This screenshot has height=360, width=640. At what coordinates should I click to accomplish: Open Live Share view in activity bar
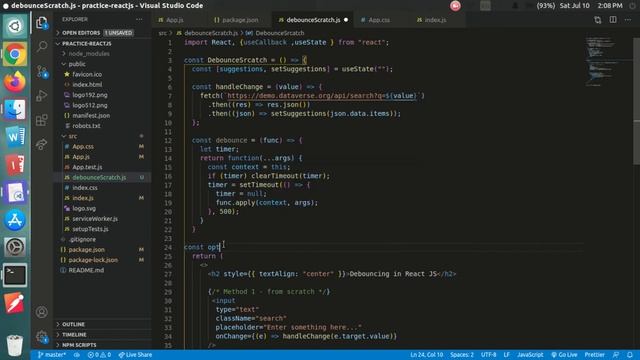[x=42, y=144]
